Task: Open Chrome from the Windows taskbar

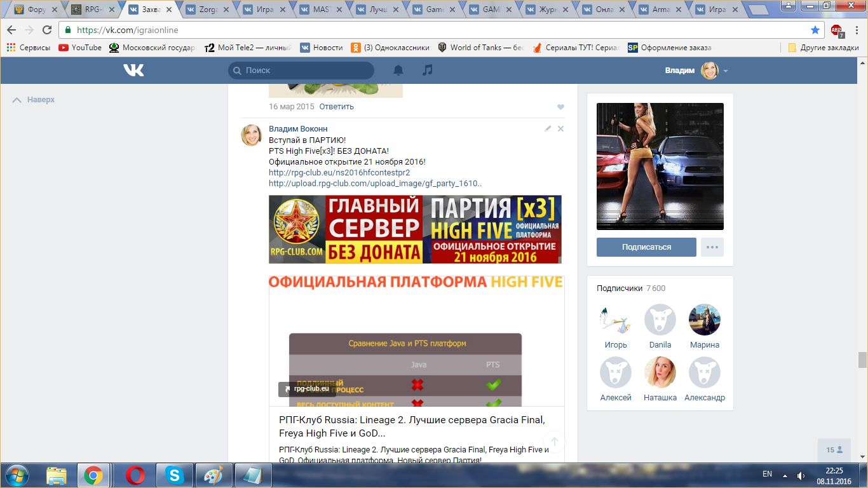Action: coord(93,475)
